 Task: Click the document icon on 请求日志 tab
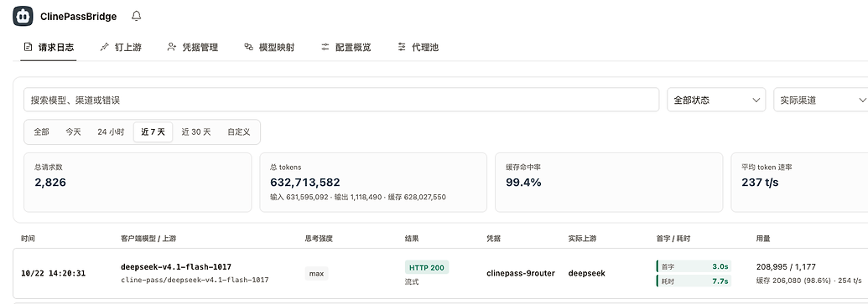pyautogui.click(x=29, y=47)
